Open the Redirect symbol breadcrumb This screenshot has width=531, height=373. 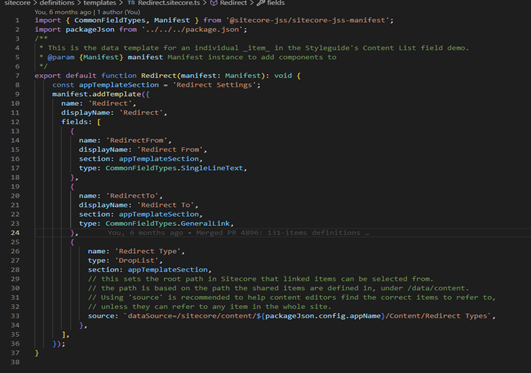(233, 3)
